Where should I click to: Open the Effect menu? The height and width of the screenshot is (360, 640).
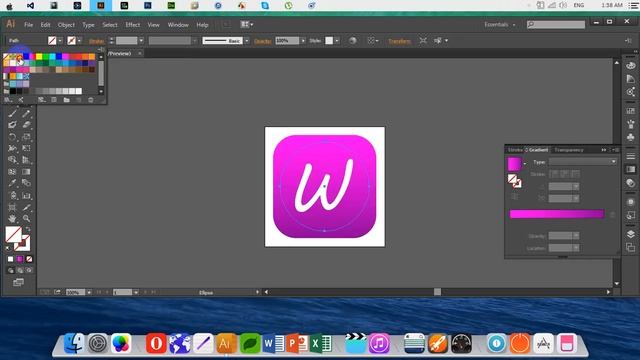(133, 25)
